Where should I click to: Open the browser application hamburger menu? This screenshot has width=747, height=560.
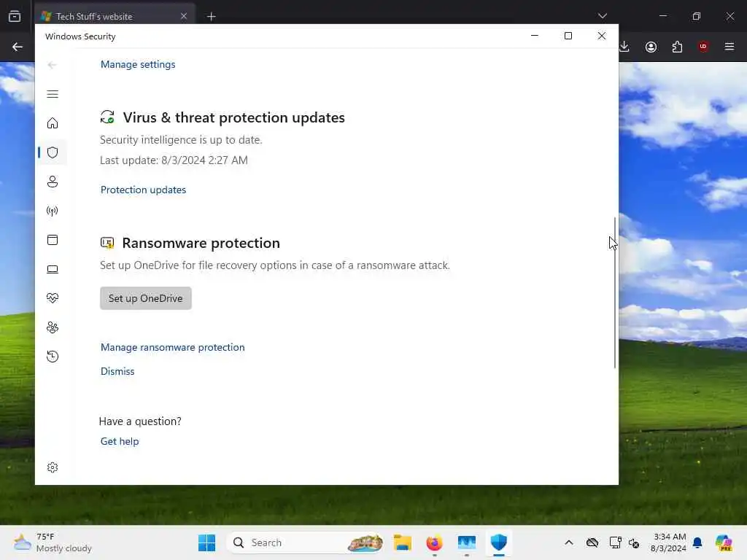click(x=729, y=47)
